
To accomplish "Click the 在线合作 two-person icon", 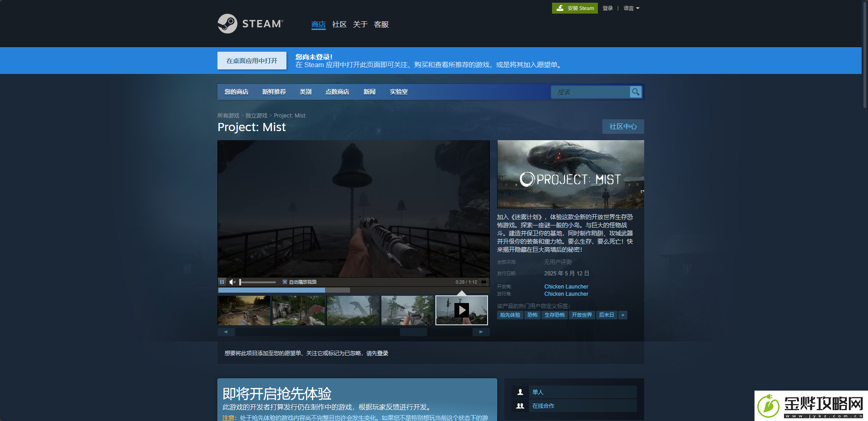I will point(520,406).
